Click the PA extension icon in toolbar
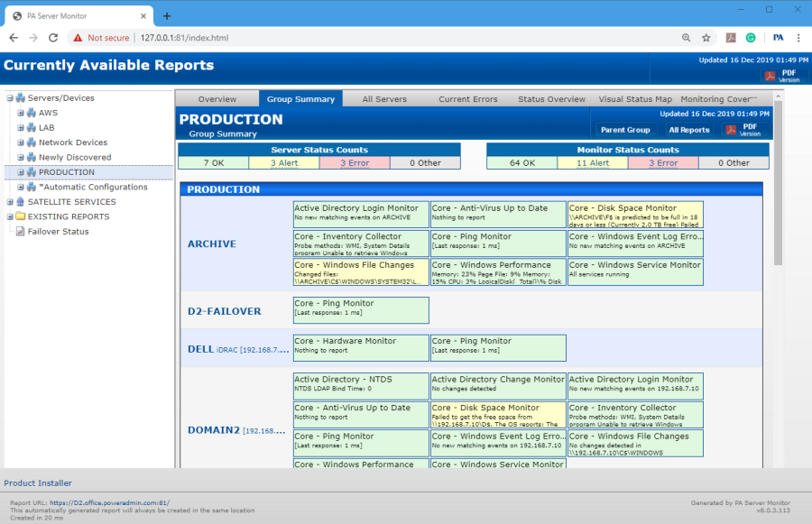This screenshot has width=812, height=524. [x=778, y=38]
